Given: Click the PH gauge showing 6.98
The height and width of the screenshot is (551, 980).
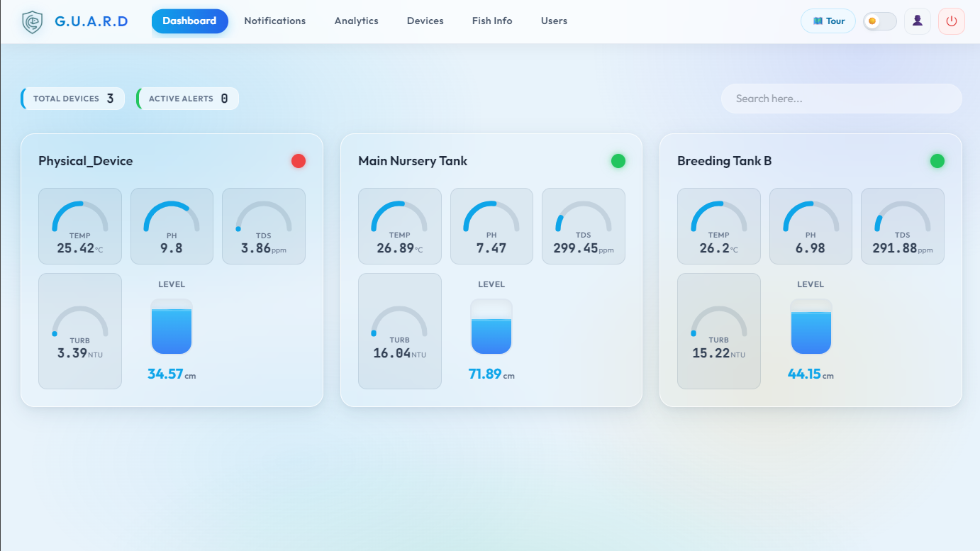Looking at the screenshot, I should pyautogui.click(x=811, y=226).
